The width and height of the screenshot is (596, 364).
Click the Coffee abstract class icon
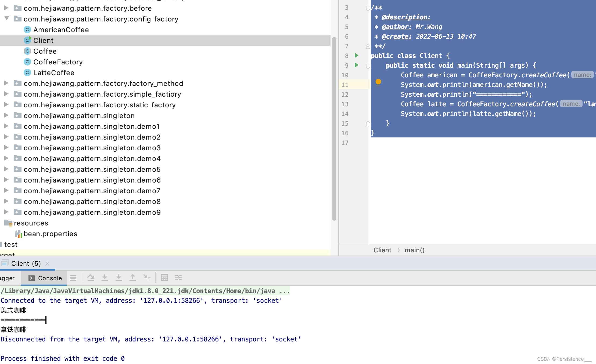click(27, 51)
